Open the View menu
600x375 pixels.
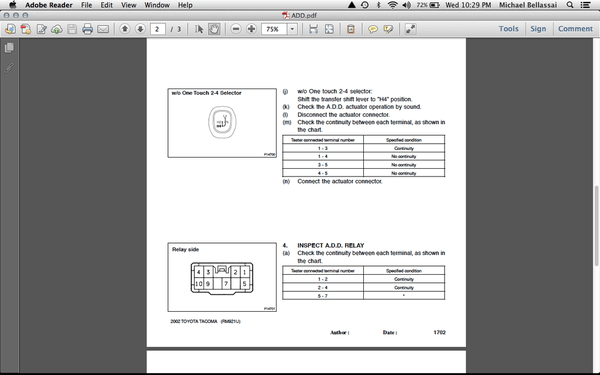[129, 5]
